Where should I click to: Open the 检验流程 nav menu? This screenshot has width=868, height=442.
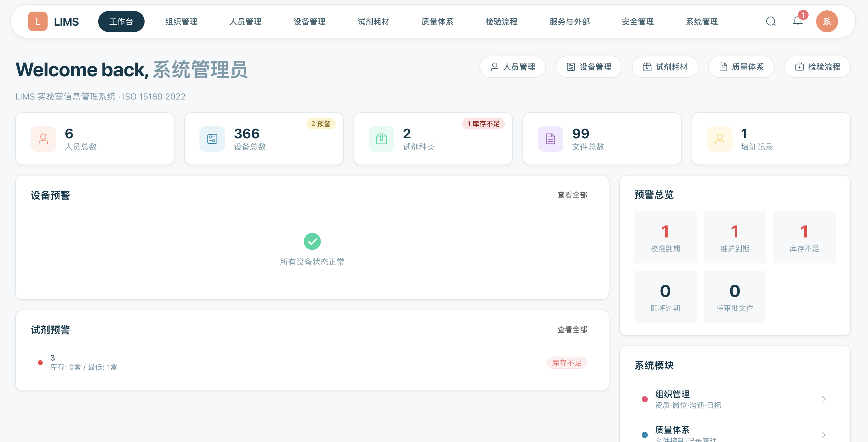[501, 22]
